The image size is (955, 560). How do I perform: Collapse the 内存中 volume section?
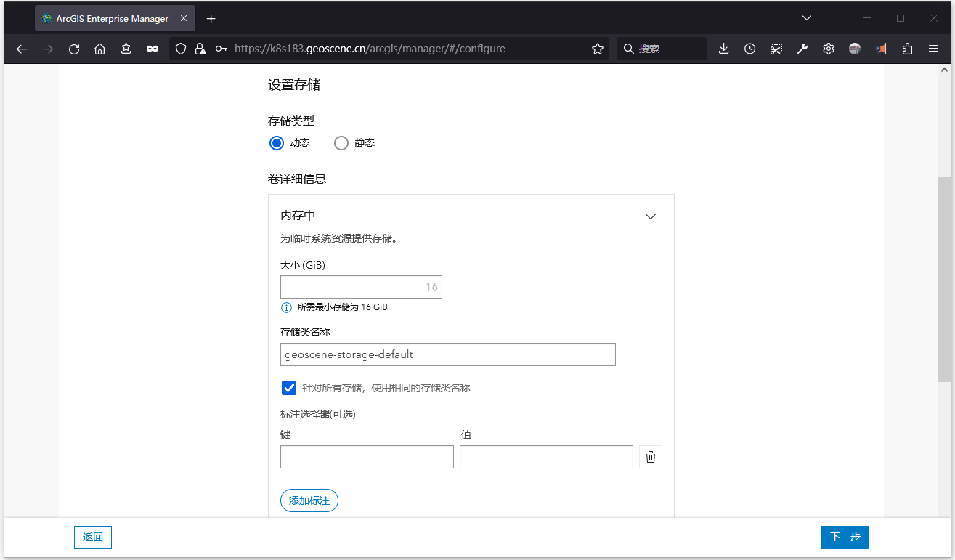tap(651, 216)
